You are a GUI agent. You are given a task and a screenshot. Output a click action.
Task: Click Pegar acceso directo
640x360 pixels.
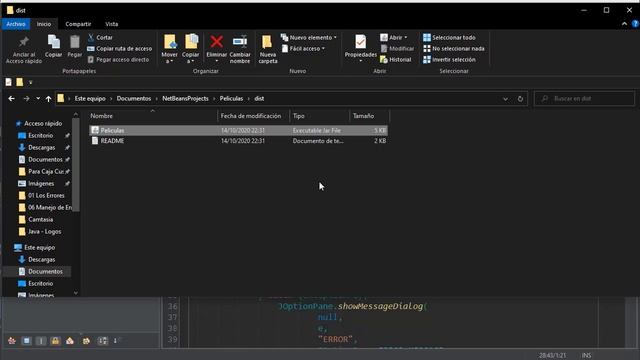click(x=118, y=60)
